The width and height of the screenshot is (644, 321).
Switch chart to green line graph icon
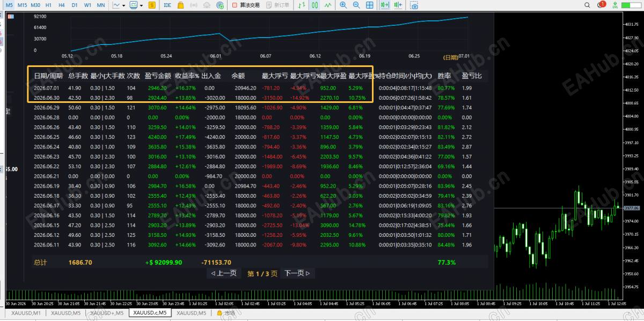(x=328, y=5)
